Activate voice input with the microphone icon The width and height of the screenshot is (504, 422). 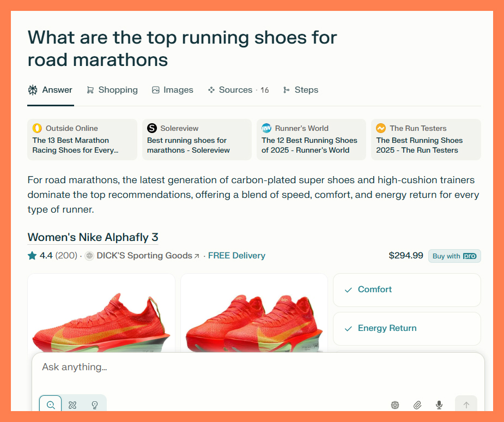coord(439,405)
